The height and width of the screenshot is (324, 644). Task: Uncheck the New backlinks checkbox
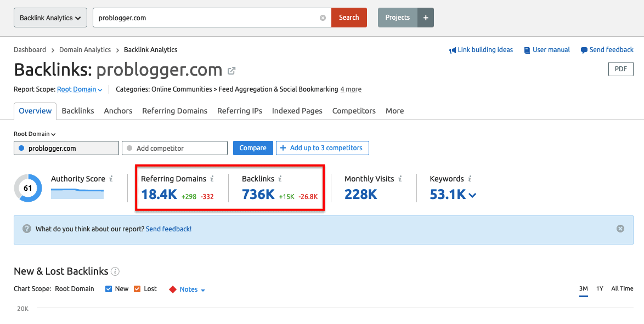[x=109, y=289]
